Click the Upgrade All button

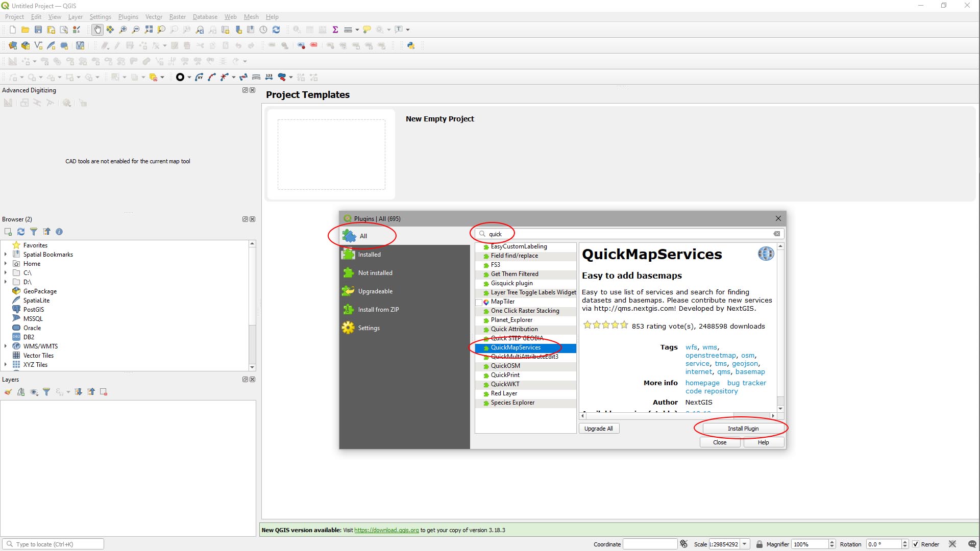(599, 429)
